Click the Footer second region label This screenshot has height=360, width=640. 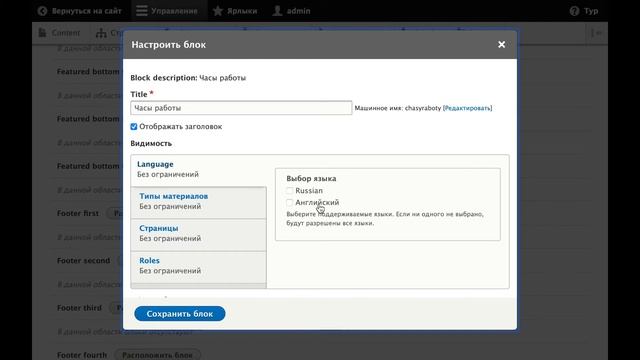83,260
